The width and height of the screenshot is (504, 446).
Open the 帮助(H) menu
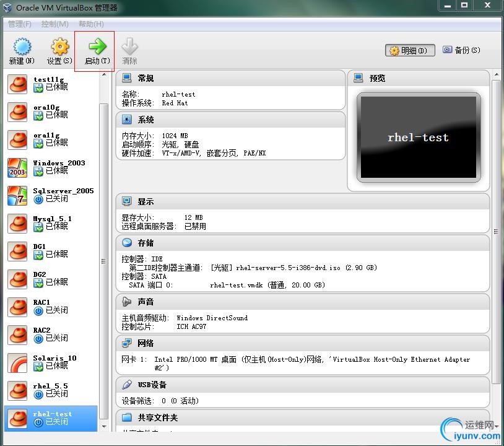91,24
